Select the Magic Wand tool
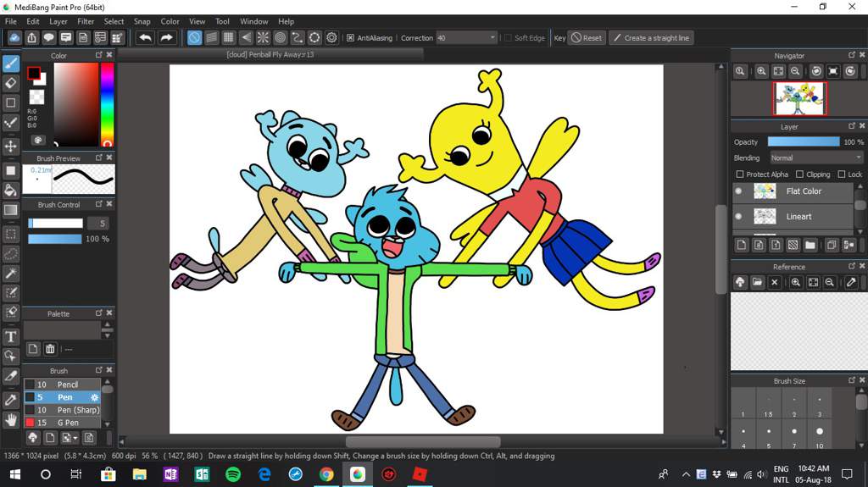This screenshot has height=487, width=868. pos(10,274)
